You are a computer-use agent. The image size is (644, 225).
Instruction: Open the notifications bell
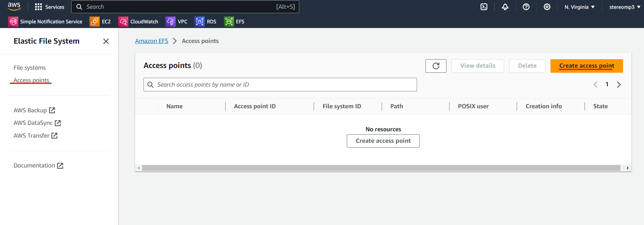click(505, 7)
